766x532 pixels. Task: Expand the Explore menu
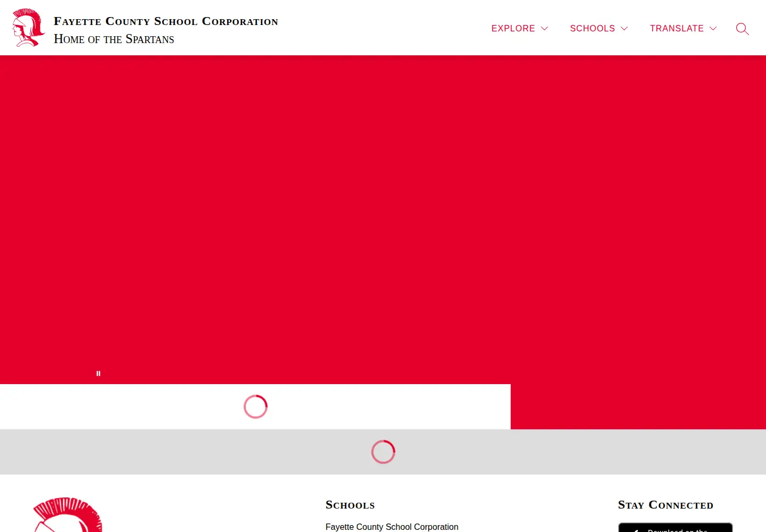click(x=520, y=28)
